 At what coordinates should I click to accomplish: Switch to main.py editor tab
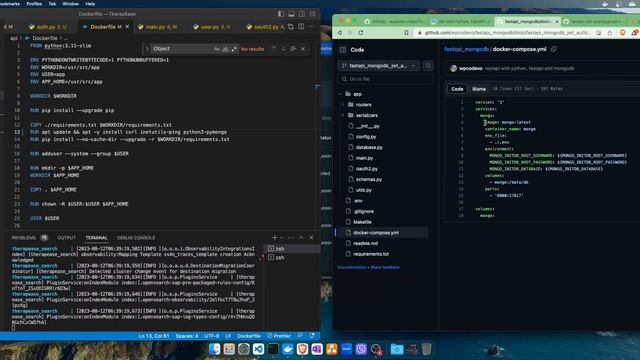click(x=158, y=27)
